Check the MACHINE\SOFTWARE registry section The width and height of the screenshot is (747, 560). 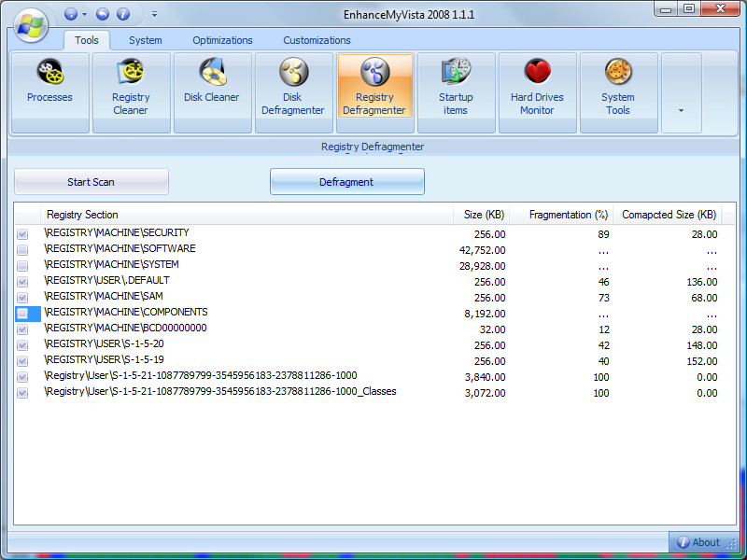coord(22,250)
